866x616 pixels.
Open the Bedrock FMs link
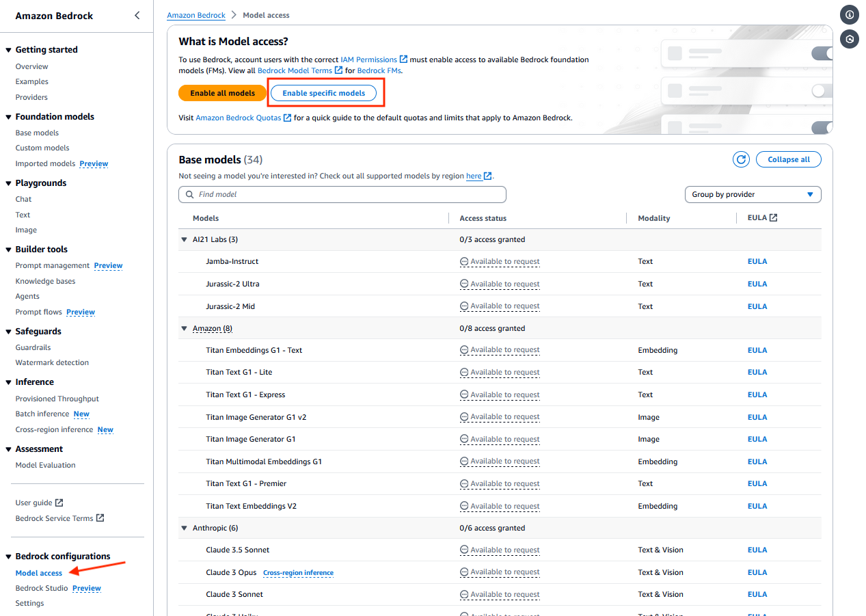coord(379,70)
